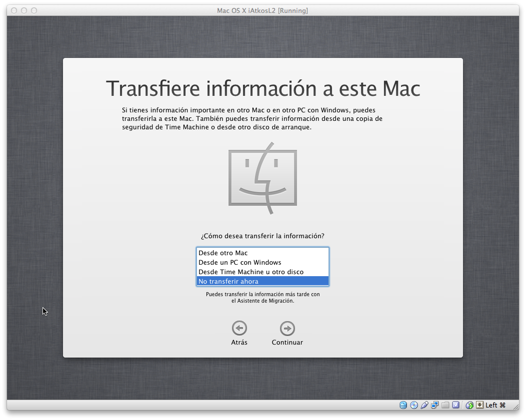Select 'Desde otro Mac' option

point(262,253)
